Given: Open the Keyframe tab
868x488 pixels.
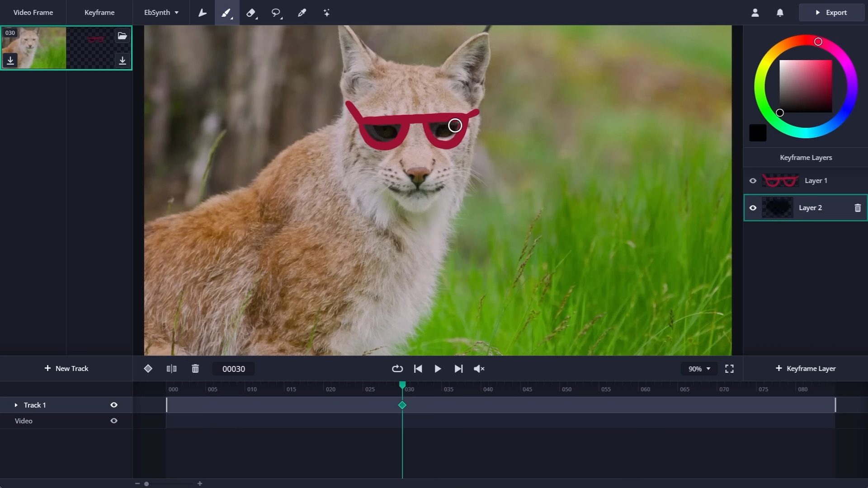Looking at the screenshot, I should (x=99, y=12).
